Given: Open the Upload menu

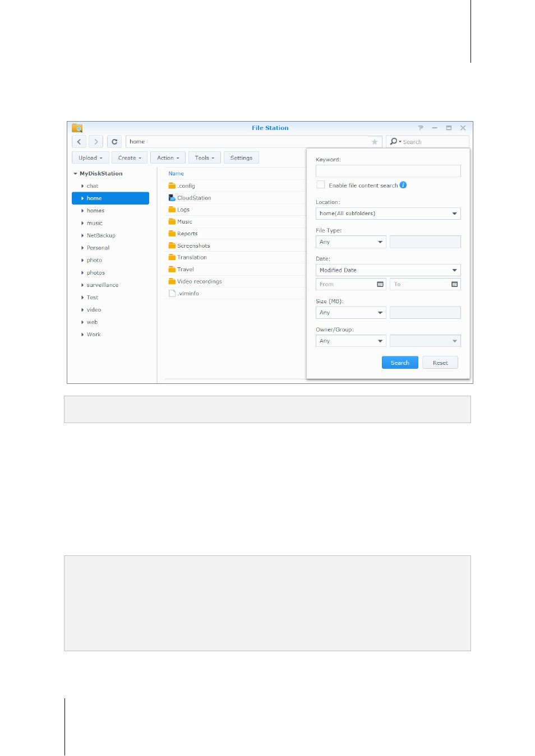Looking at the screenshot, I should pos(90,158).
